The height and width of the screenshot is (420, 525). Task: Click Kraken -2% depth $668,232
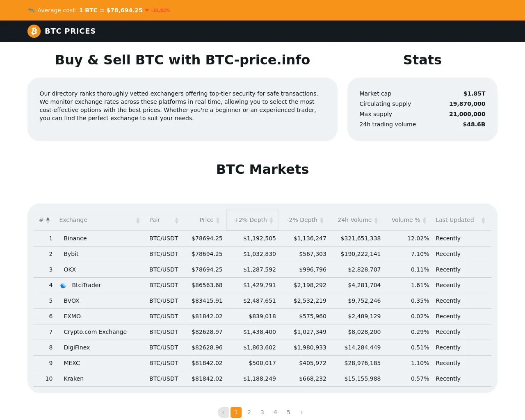coord(313,379)
